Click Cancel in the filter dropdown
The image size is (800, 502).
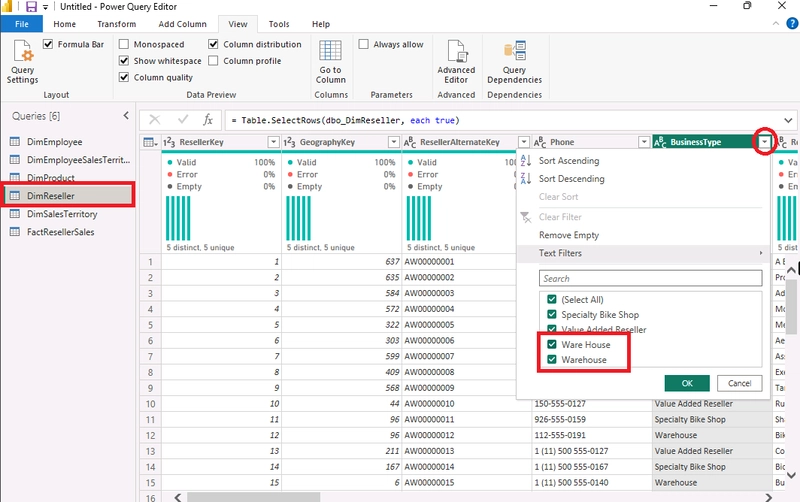pyautogui.click(x=739, y=383)
